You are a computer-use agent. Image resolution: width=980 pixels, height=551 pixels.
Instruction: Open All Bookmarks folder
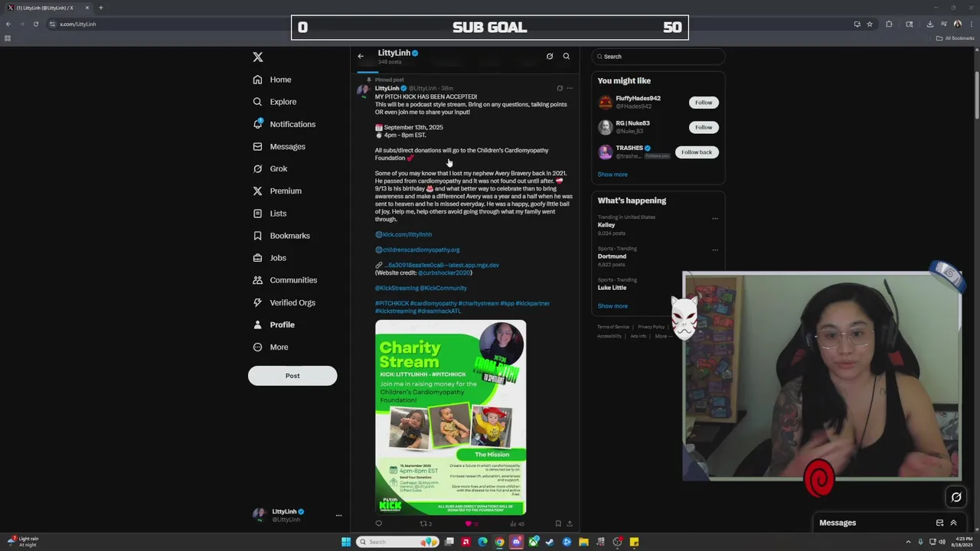click(955, 38)
